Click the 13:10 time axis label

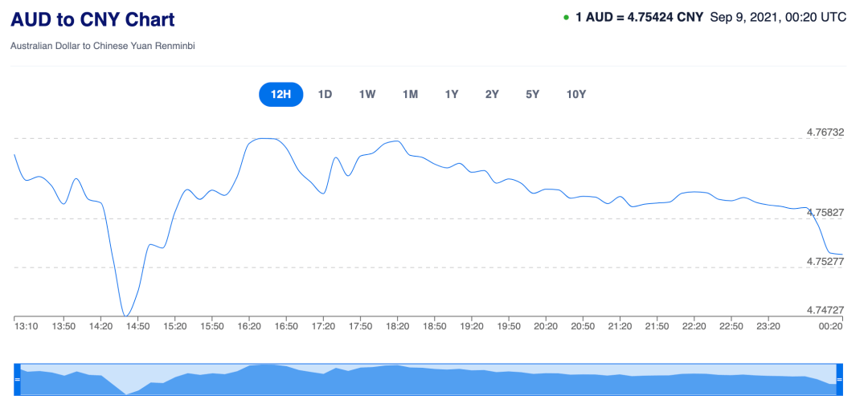point(27,326)
